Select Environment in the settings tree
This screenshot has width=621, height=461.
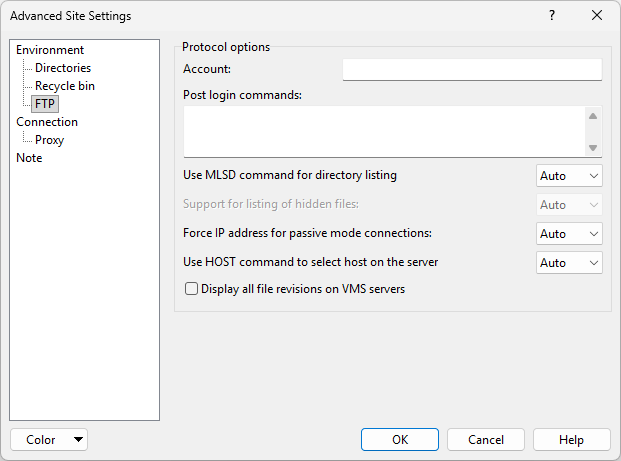click(50, 50)
